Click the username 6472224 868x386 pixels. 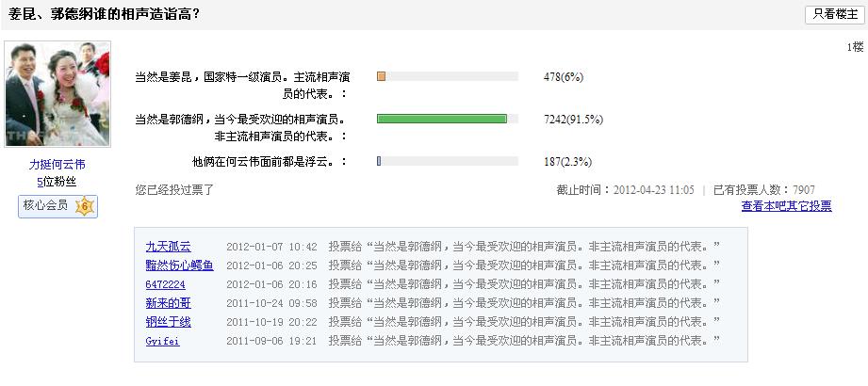coord(165,284)
